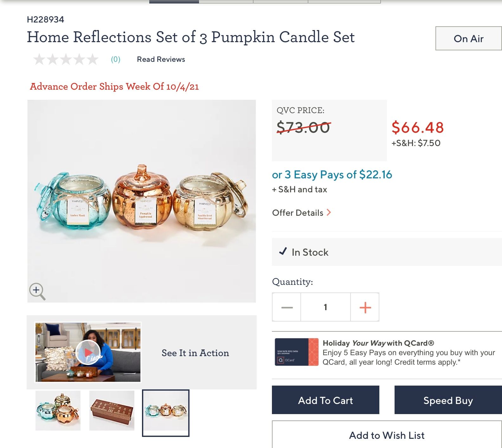Viewport: 502px width, 448px height.
Task: Click the five-star rating icons
Action: pos(66,59)
